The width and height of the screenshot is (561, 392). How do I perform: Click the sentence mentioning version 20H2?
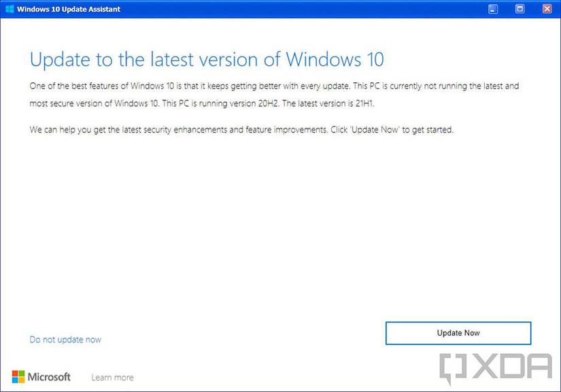click(x=221, y=104)
